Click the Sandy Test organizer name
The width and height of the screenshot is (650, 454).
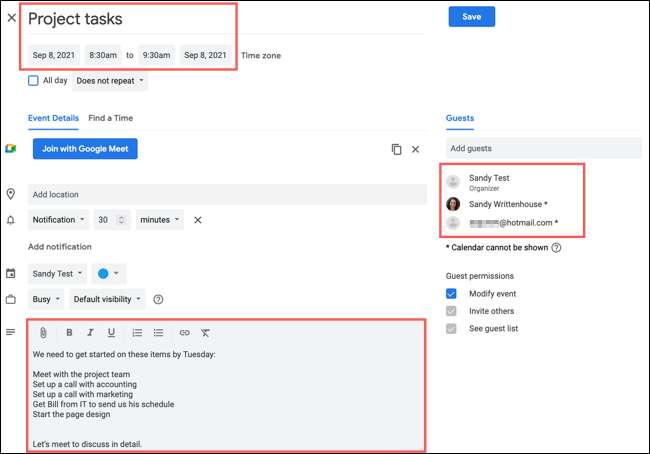[489, 178]
